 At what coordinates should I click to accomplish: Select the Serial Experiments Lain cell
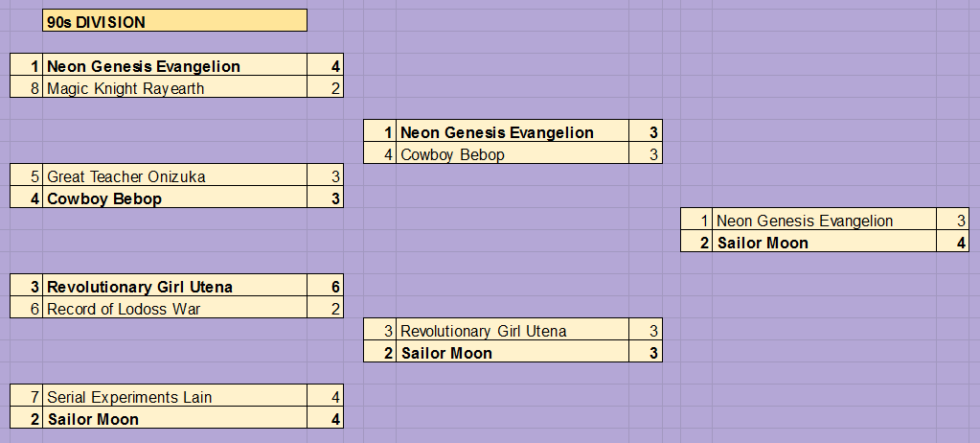(x=174, y=395)
